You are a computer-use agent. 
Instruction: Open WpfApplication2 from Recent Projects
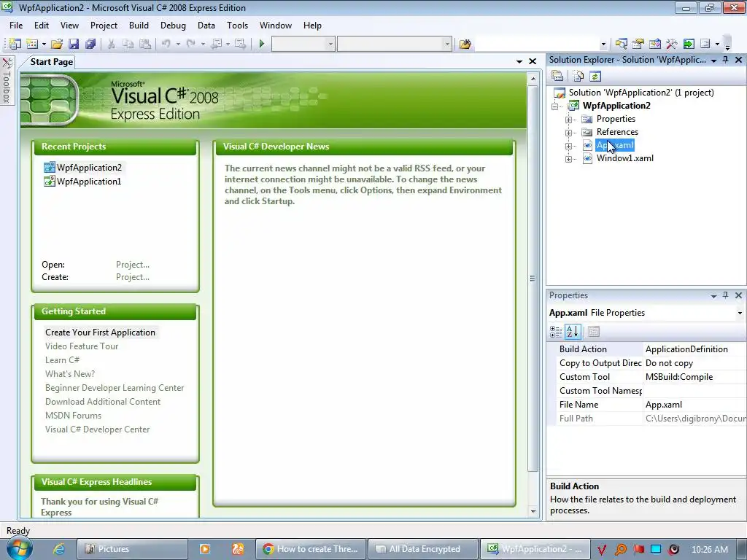coord(89,167)
